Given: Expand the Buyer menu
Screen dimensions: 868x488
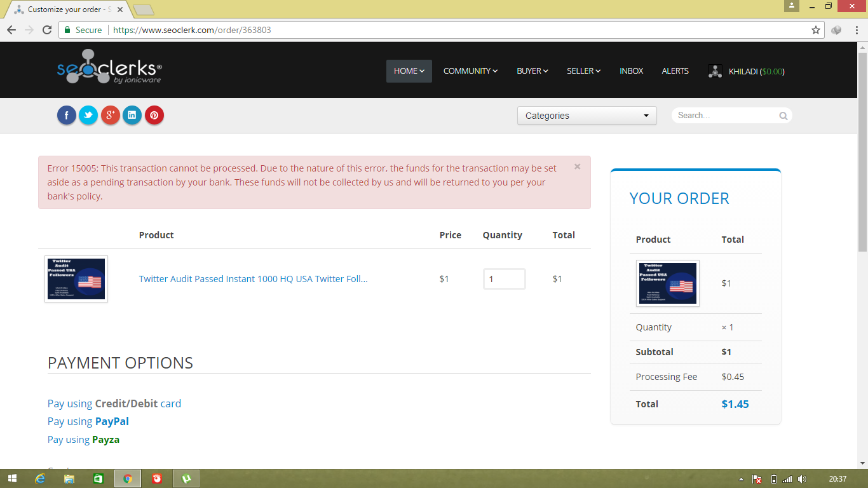Looking at the screenshot, I should pyautogui.click(x=532, y=71).
